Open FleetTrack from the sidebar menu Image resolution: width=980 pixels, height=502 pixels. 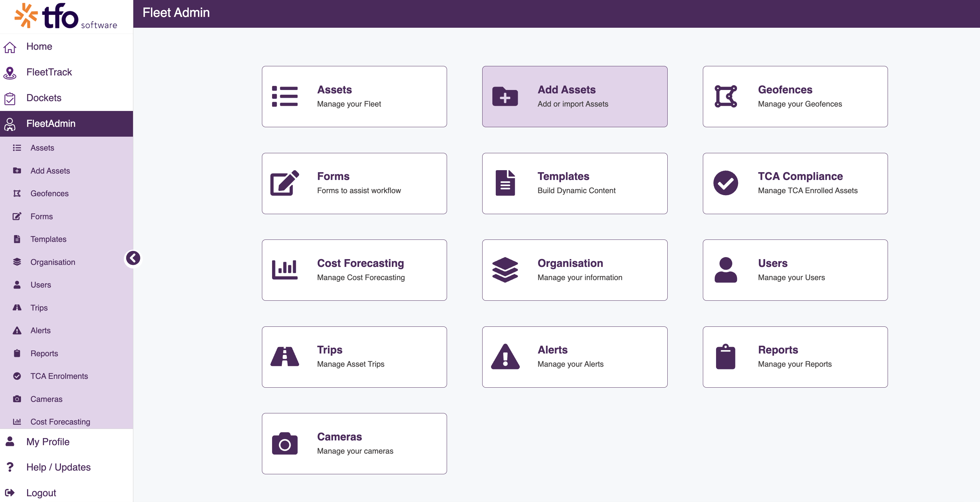coord(67,73)
